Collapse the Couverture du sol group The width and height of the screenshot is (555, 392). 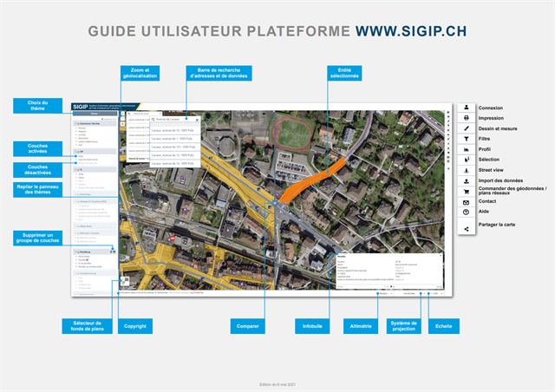pos(95,273)
